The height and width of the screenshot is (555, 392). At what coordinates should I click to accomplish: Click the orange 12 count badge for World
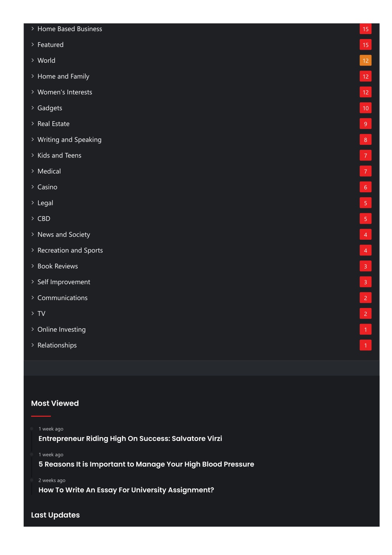point(366,61)
